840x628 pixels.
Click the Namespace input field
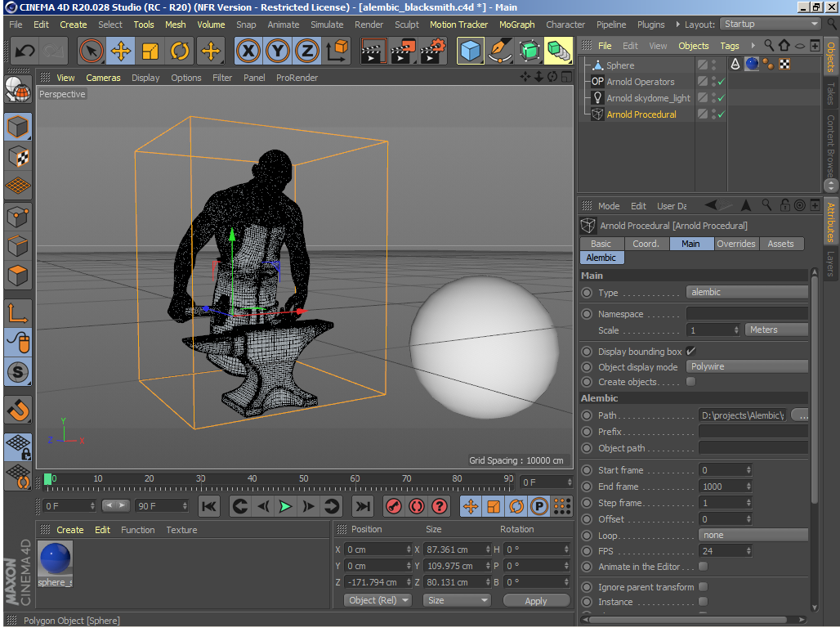point(747,314)
